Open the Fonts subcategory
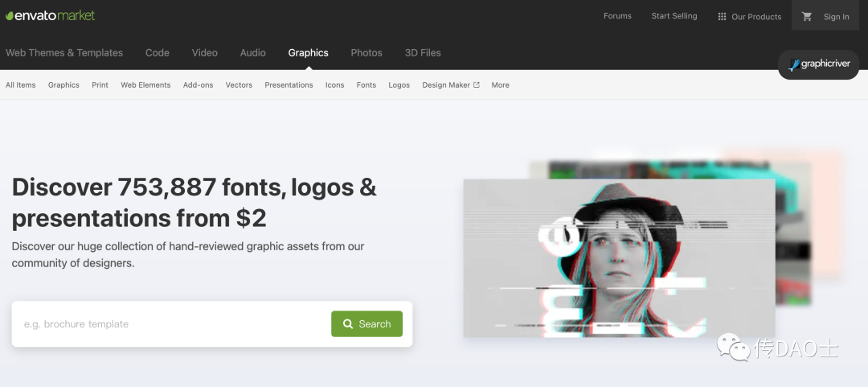Image resolution: width=868 pixels, height=387 pixels. click(366, 84)
